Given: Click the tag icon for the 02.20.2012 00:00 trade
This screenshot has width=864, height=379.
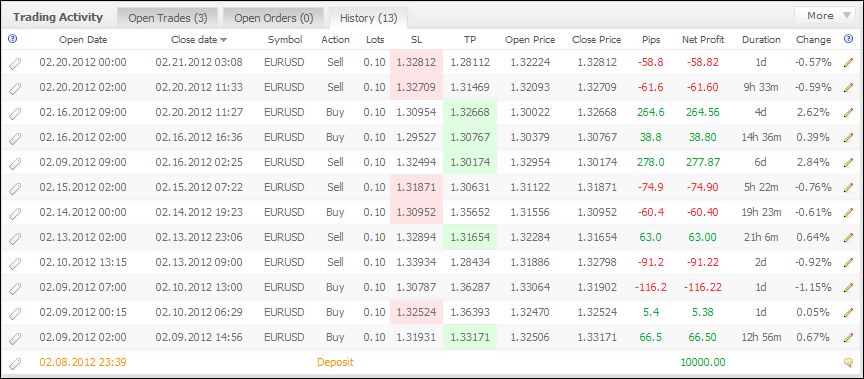Looking at the screenshot, I should click(15, 63).
